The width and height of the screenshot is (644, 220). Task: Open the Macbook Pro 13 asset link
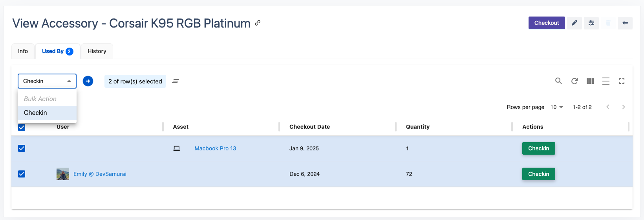coord(215,148)
